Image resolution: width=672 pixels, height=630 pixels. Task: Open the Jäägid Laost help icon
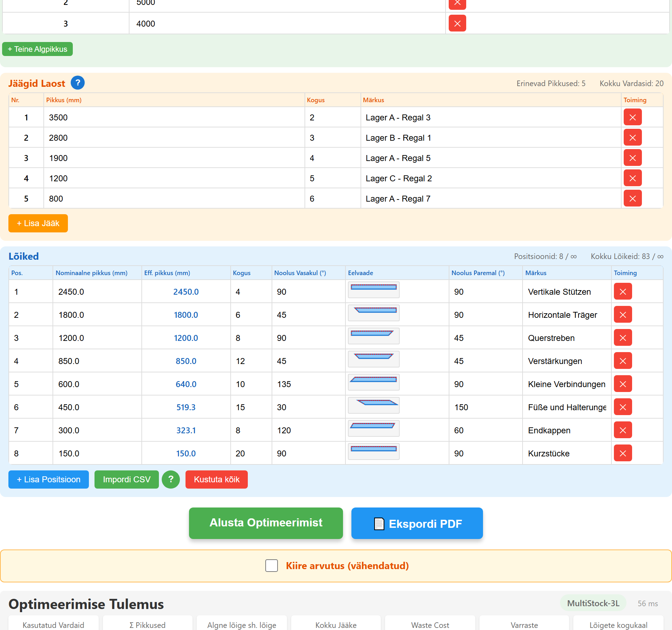[x=78, y=83]
